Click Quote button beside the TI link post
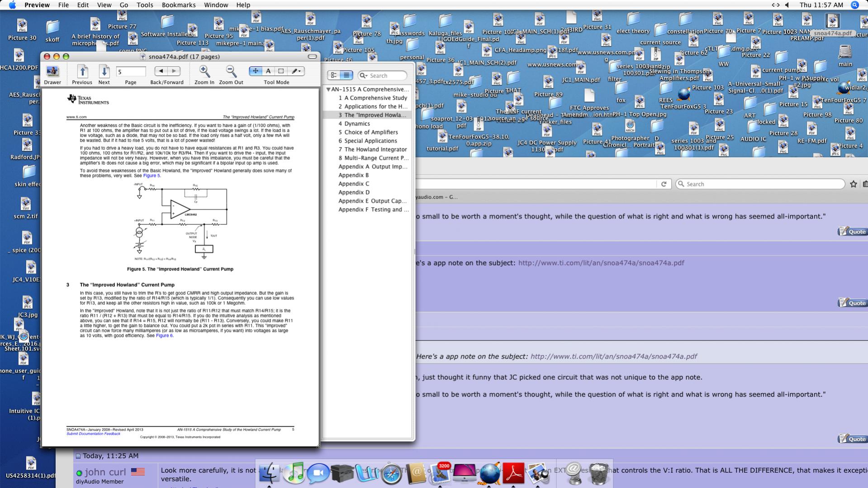 (852, 303)
